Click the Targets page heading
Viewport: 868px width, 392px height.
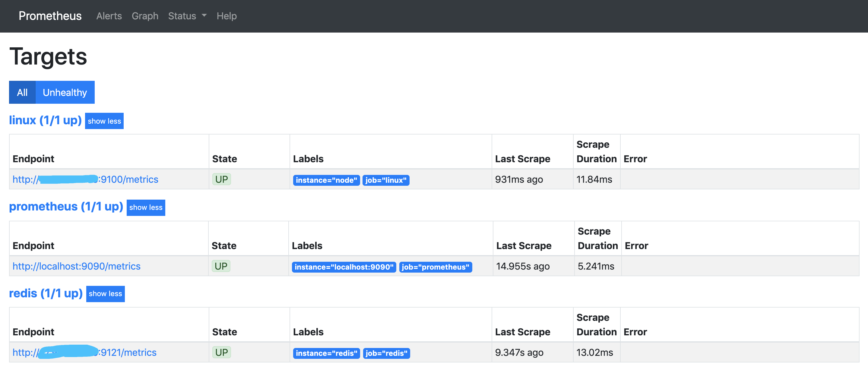pos(48,57)
